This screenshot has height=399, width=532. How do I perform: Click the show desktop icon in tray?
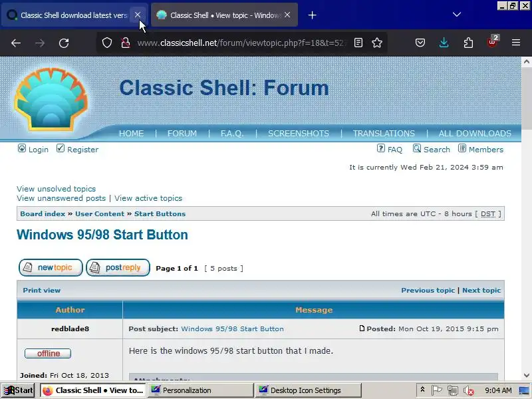pos(524,390)
